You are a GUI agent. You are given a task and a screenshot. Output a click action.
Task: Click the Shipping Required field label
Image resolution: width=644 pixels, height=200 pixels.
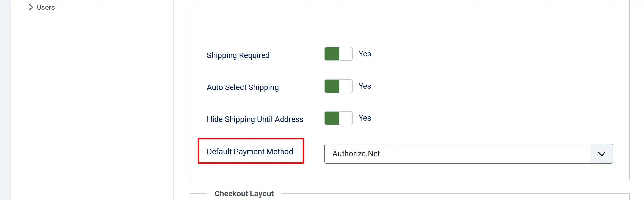pyautogui.click(x=238, y=55)
